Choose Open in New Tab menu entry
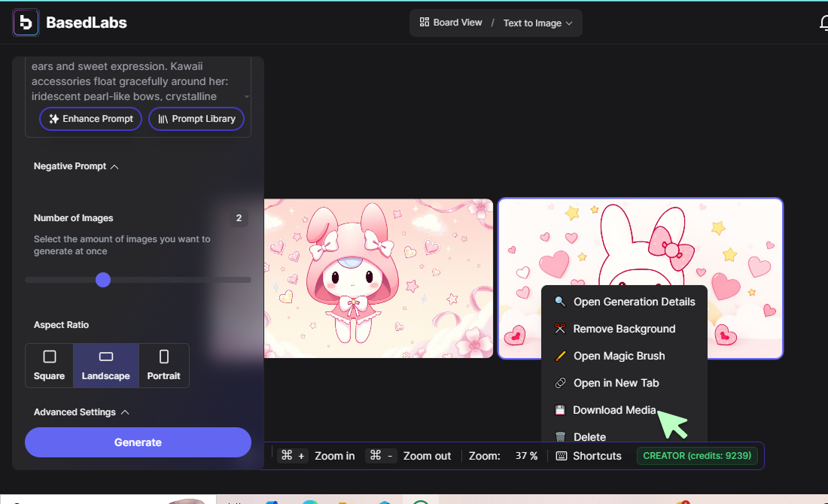This screenshot has height=504, width=828. point(624,383)
